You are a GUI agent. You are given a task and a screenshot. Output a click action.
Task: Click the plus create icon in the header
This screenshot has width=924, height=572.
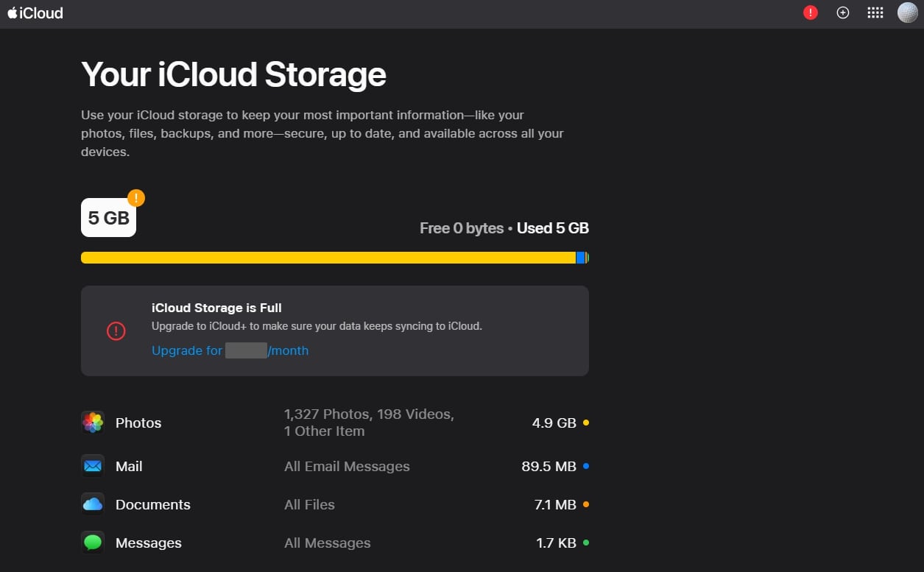843,13
